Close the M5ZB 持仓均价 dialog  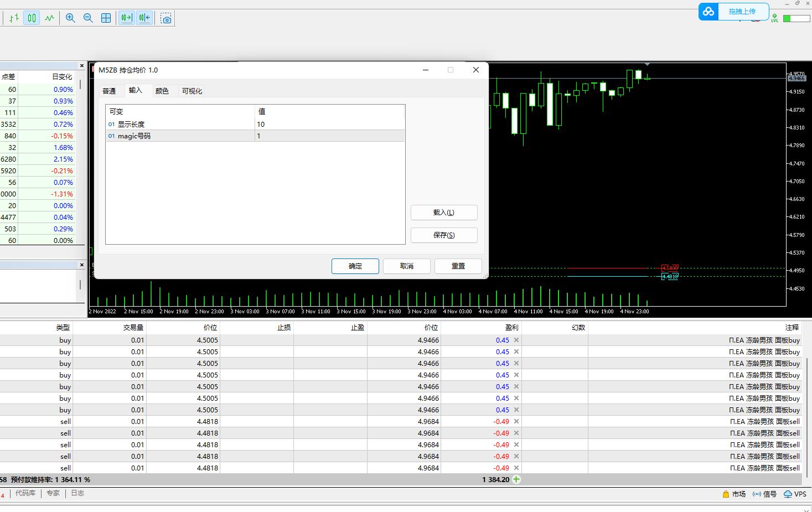tap(476, 70)
